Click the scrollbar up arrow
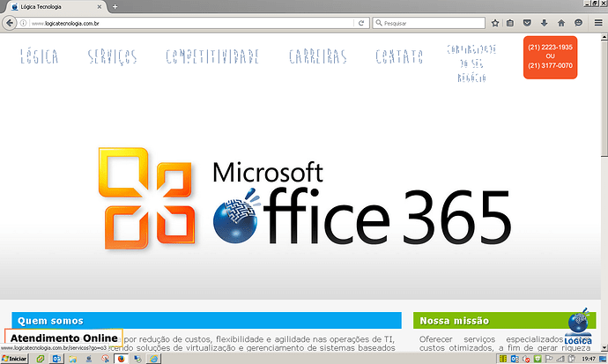The height and width of the screenshot is (364, 608). [x=604, y=37]
